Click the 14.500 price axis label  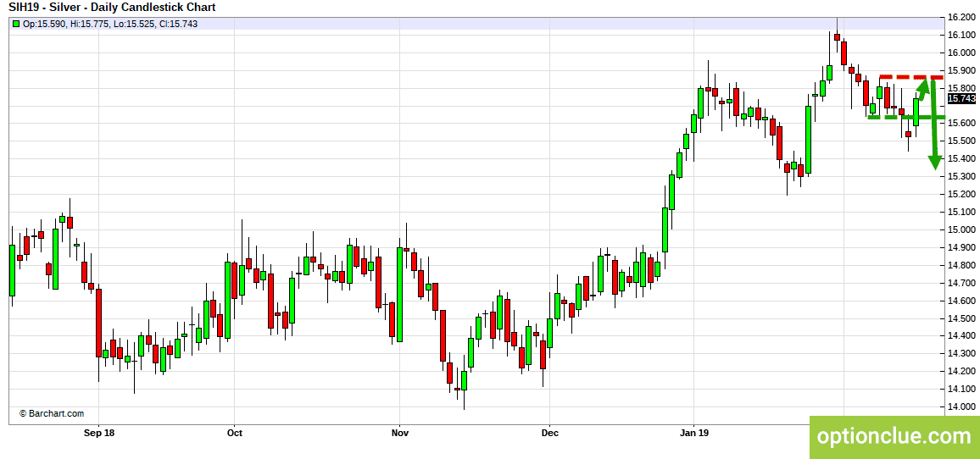click(962, 318)
